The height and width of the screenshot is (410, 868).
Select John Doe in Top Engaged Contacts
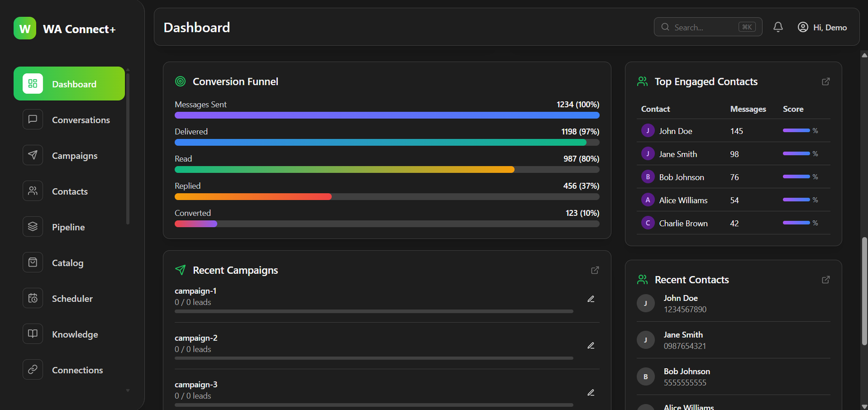(x=675, y=131)
